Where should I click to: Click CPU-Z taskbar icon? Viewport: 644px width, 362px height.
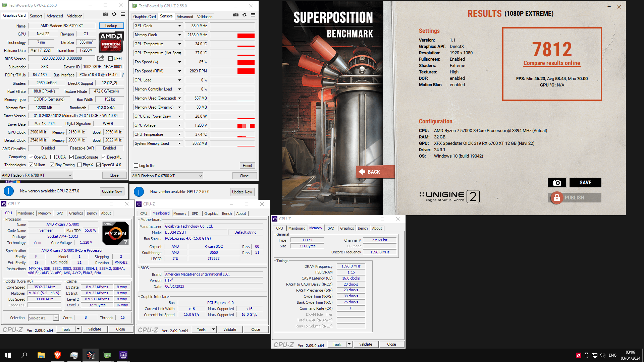pos(123,355)
